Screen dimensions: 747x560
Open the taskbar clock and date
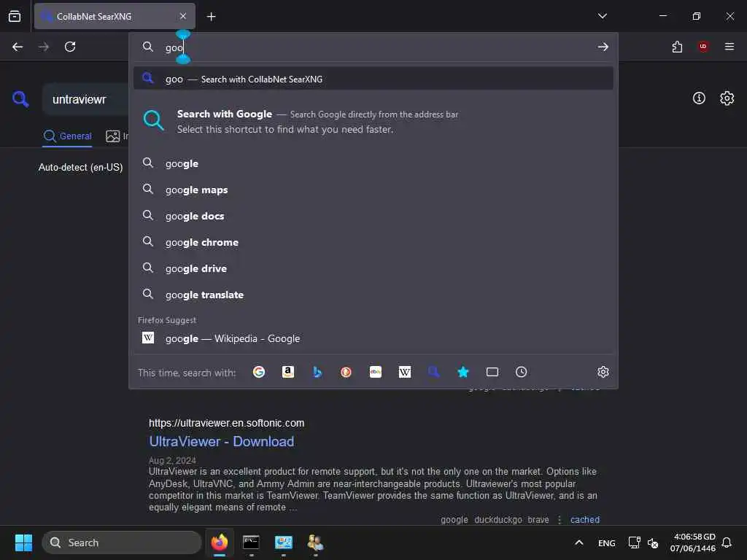click(693, 542)
